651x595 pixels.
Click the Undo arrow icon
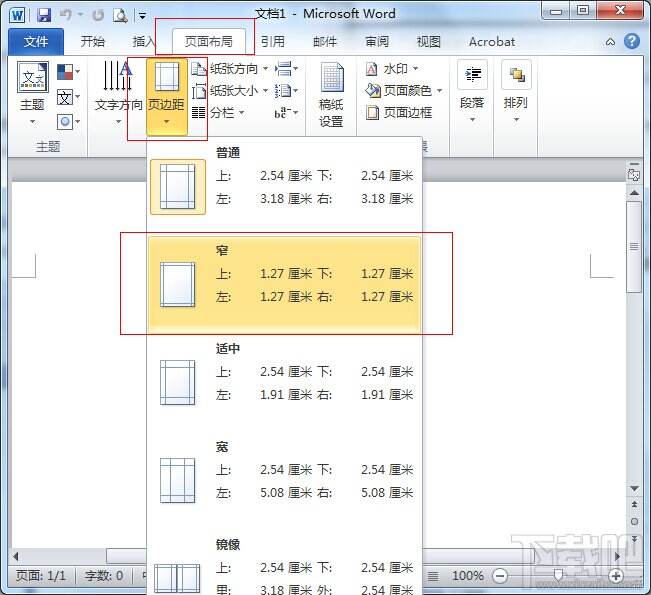coord(66,15)
